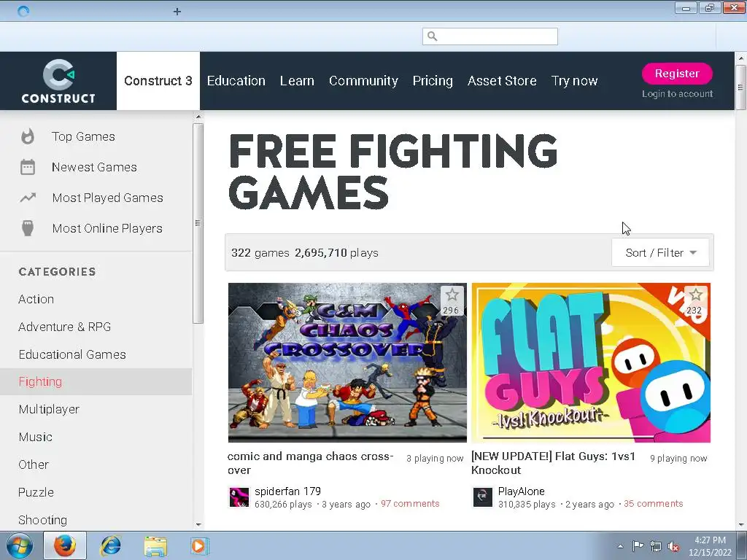747x560 pixels.
Task: Click Login to account link
Action: click(x=678, y=94)
